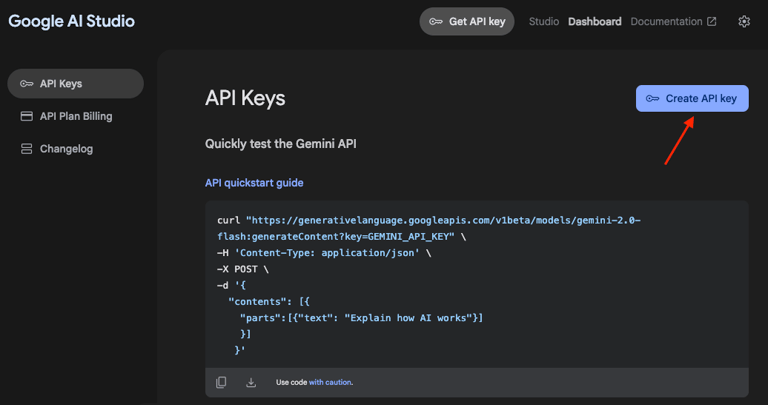Open the settings gear icon
The image size is (768, 405).
[x=744, y=22]
